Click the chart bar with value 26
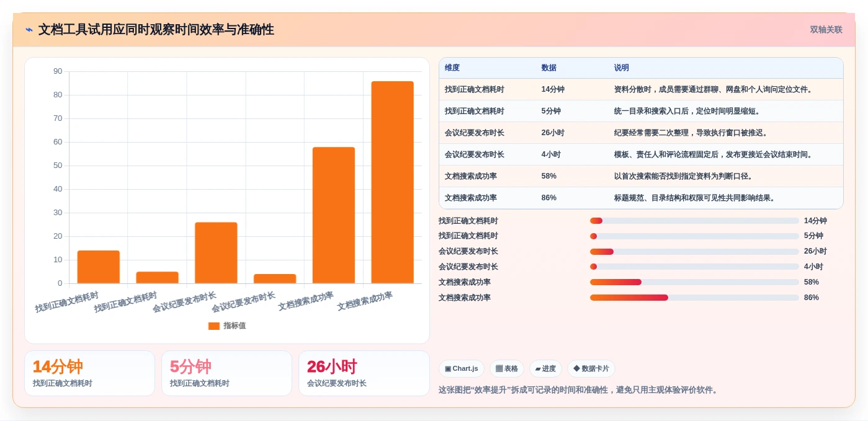This screenshot has width=868, height=421. [216, 253]
